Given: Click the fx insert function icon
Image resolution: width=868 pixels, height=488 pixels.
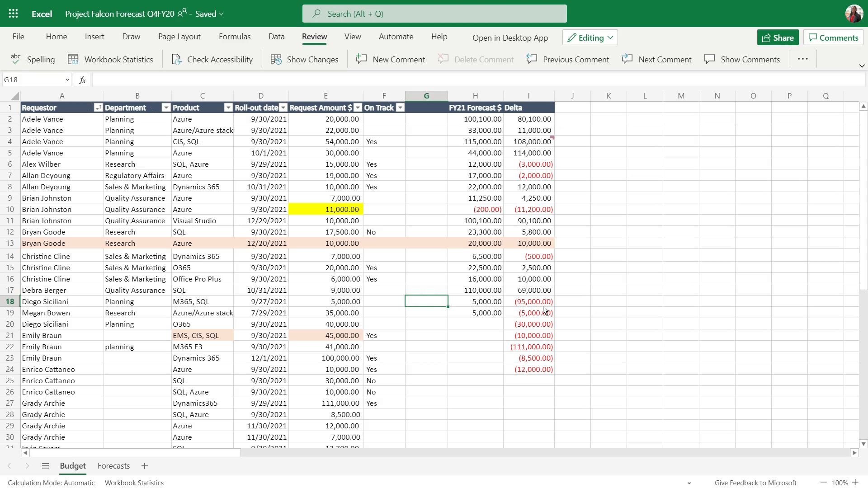Looking at the screenshot, I should (82, 80).
